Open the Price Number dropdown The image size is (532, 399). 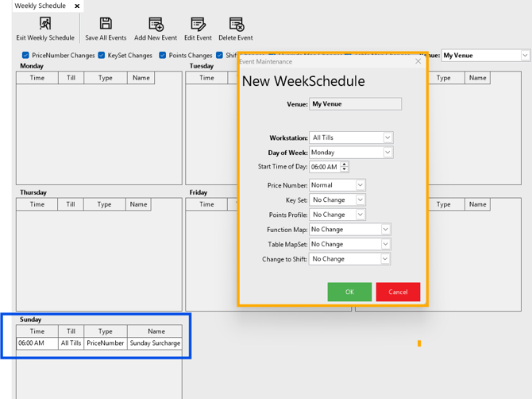(360, 185)
